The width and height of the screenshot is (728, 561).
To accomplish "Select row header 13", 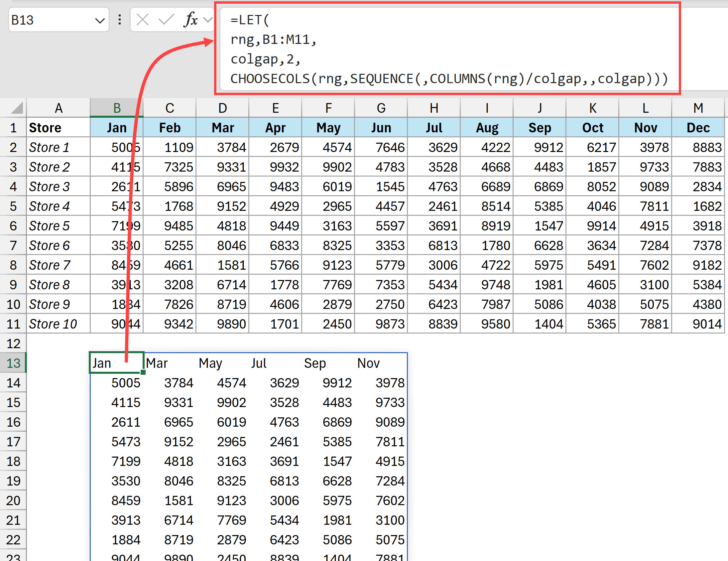I will [x=13, y=363].
